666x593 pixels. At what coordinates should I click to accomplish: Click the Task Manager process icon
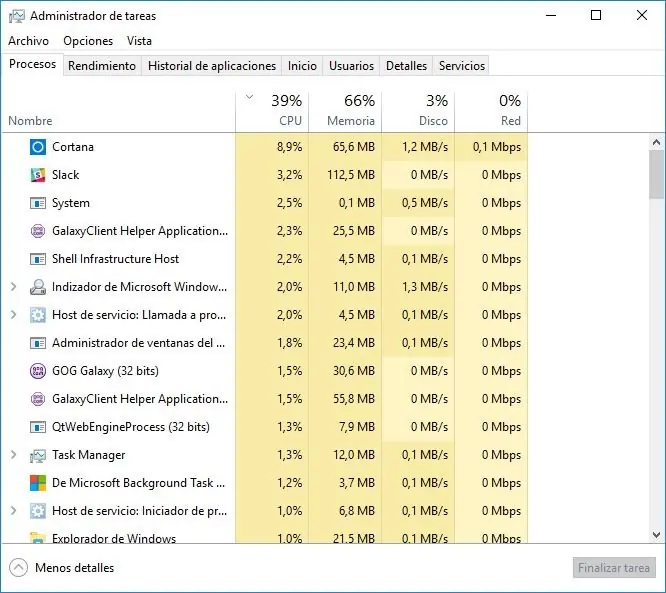pyautogui.click(x=38, y=455)
